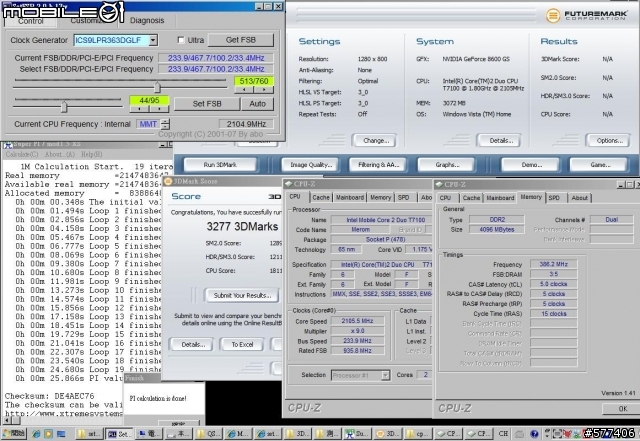Click Show Desktop quick launch icon
Image resolution: width=640 pixels, height=441 pixels.
click(61, 434)
